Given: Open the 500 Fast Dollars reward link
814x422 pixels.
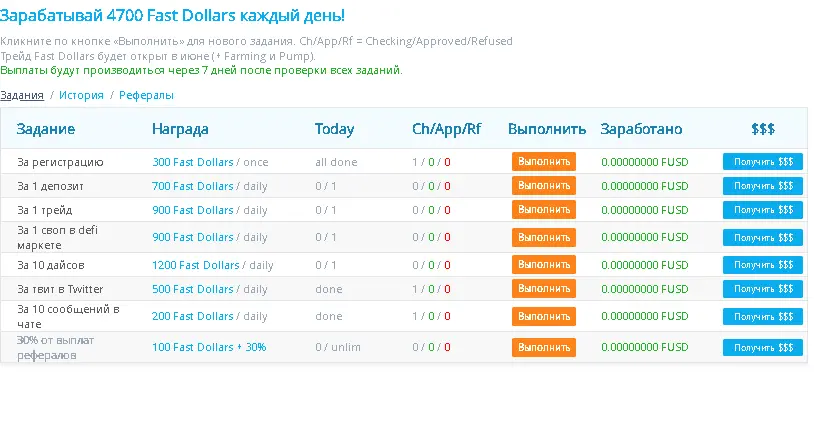Looking at the screenshot, I should point(193,289).
